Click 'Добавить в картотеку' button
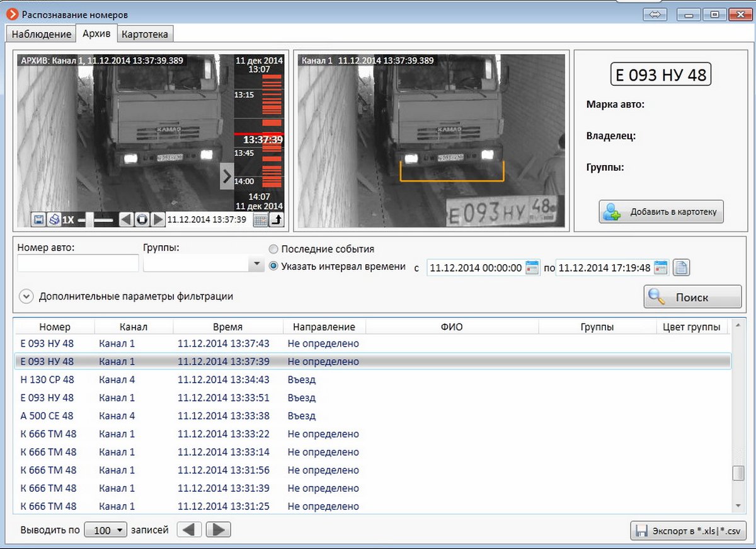Image resolution: width=756 pixels, height=549 pixels. point(661,212)
